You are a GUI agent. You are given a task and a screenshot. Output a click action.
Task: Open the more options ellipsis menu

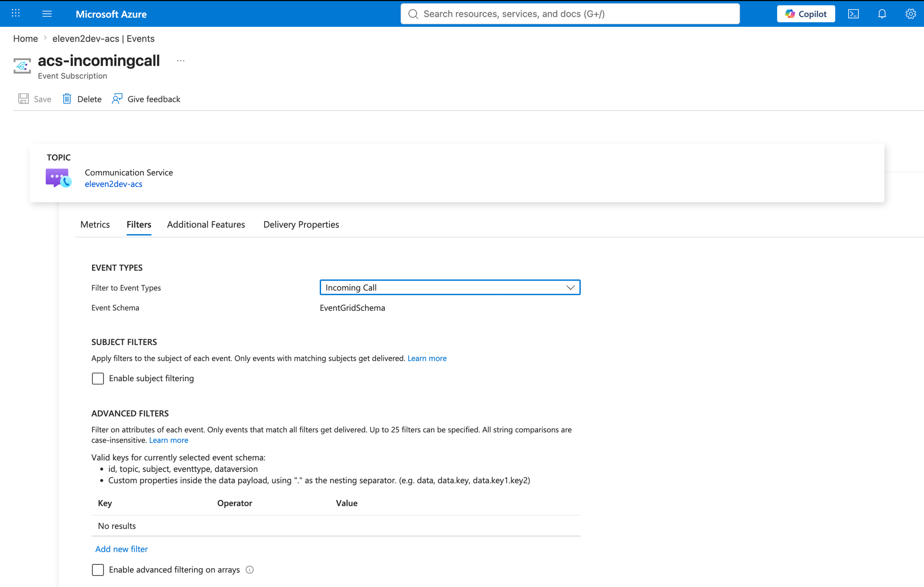[x=181, y=61]
